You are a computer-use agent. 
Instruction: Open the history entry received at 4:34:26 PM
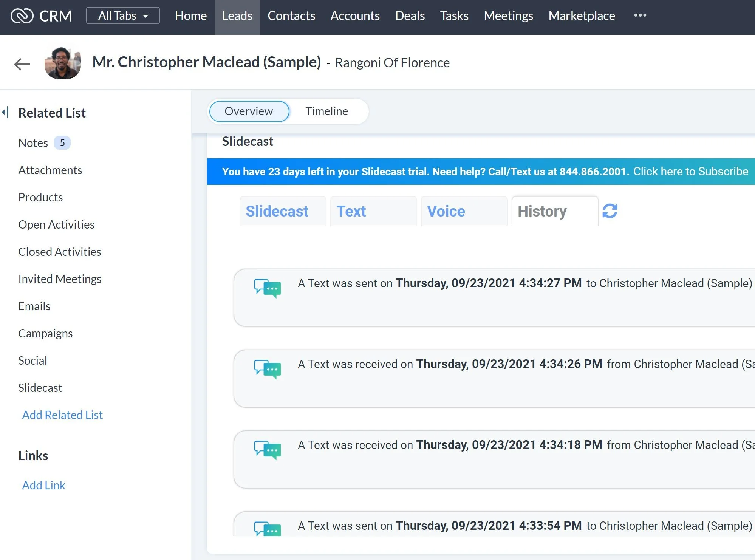tap(494, 379)
